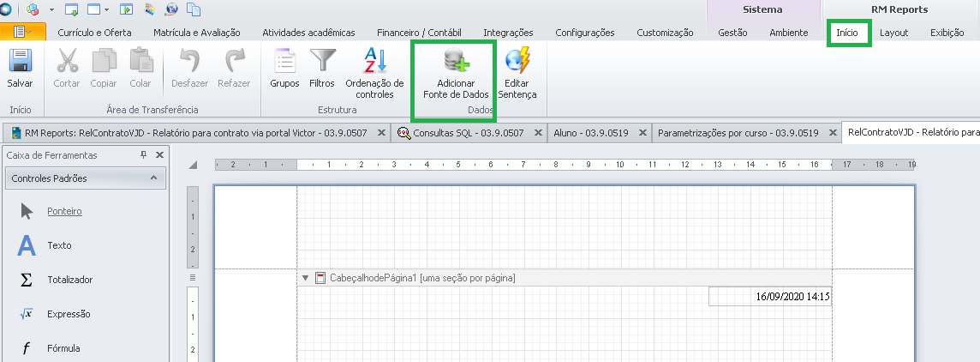This screenshot has height=362, width=980.
Task: Click the CabeçalhodePágina1 section header bar
Action: tap(565, 278)
